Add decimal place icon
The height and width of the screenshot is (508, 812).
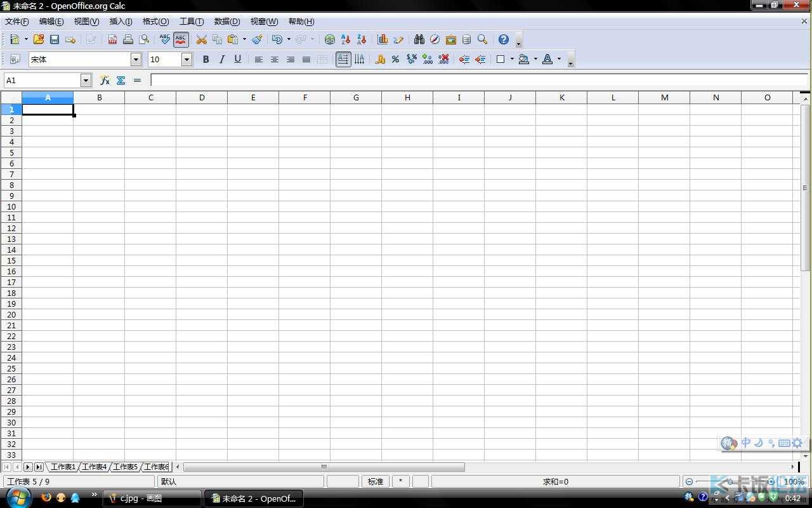(428, 59)
